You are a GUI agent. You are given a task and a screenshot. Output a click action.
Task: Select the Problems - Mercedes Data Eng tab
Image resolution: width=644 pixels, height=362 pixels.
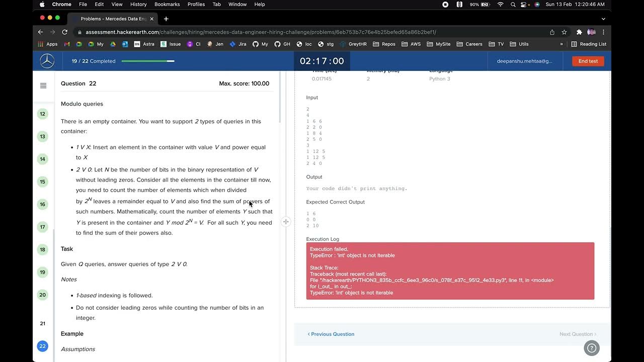click(x=113, y=19)
